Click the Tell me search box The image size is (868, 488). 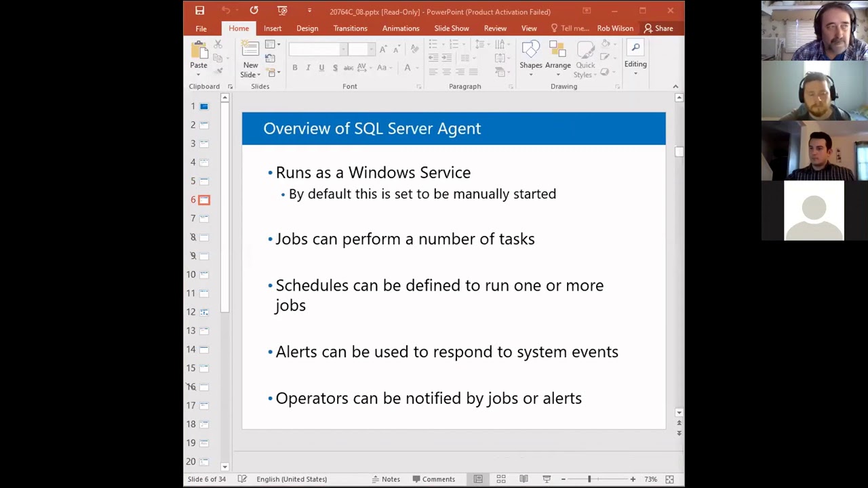pos(570,28)
